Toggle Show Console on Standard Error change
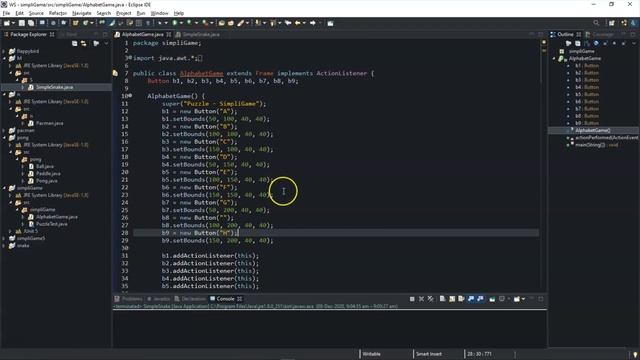The image size is (640, 360). (x=480, y=299)
